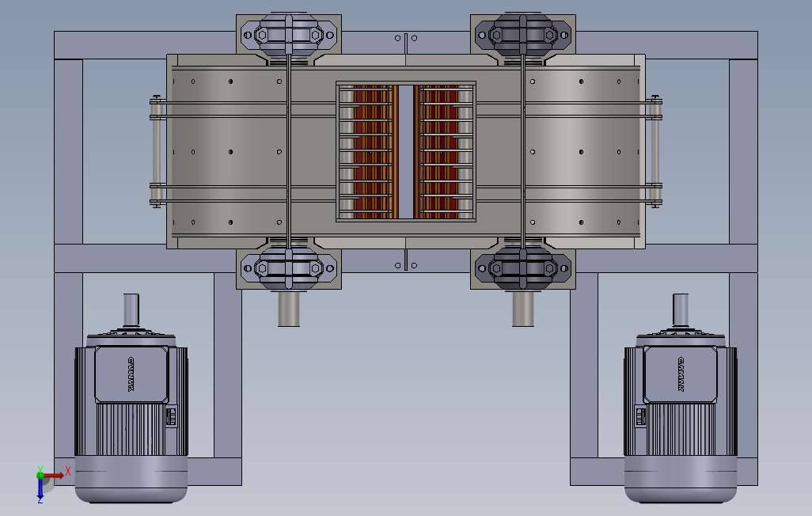Pick the right roller shaft stub below bearing
Image resolution: width=812 pixels, height=516 pixels.
coord(523,309)
